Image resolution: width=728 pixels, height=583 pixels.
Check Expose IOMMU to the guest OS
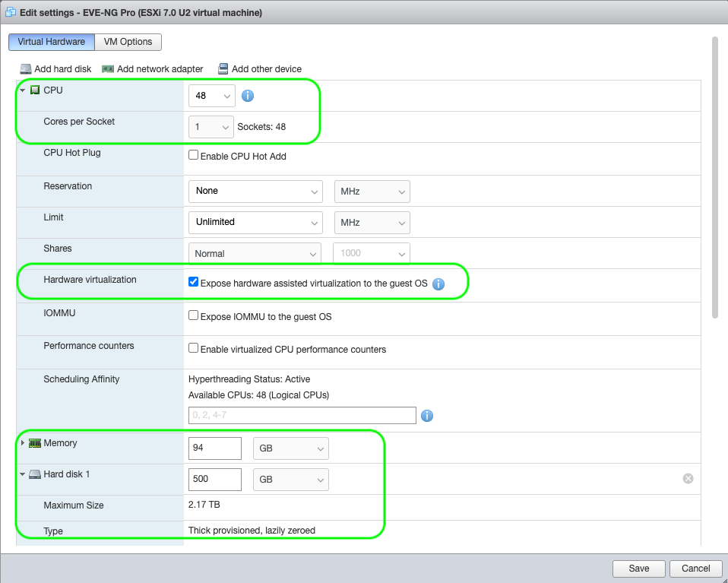click(x=193, y=315)
